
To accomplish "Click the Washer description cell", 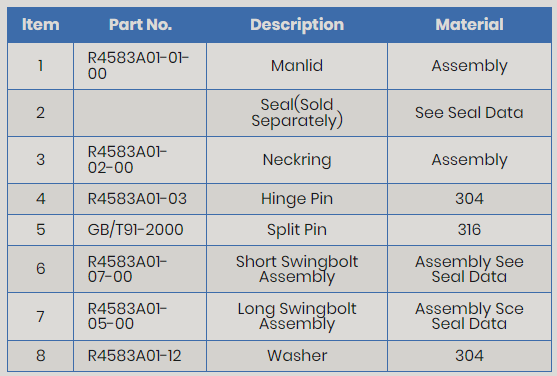I will point(297,356).
